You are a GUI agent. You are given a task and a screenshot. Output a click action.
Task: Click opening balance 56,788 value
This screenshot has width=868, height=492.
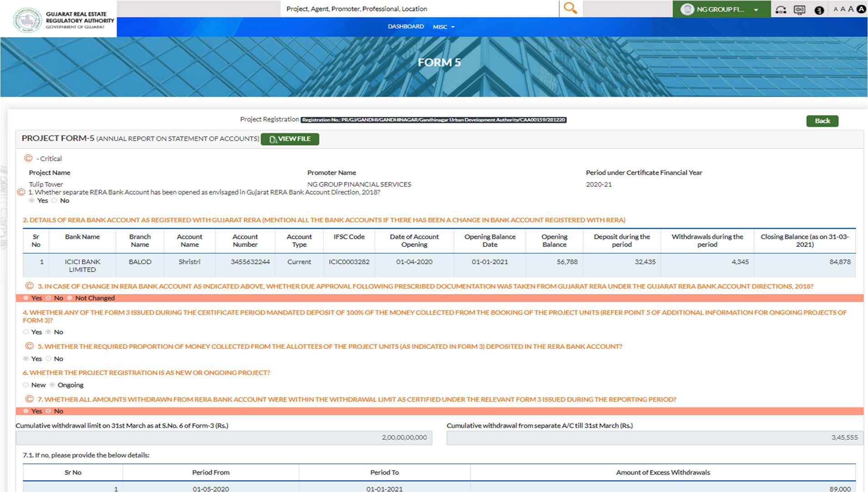[567, 261]
